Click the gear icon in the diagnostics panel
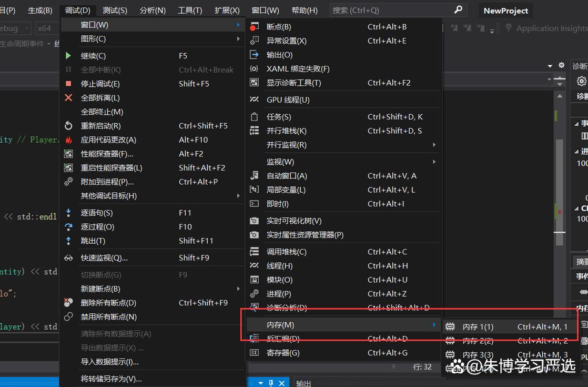This screenshot has width=588, height=387. pyautogui.click(x=581, y=81)
